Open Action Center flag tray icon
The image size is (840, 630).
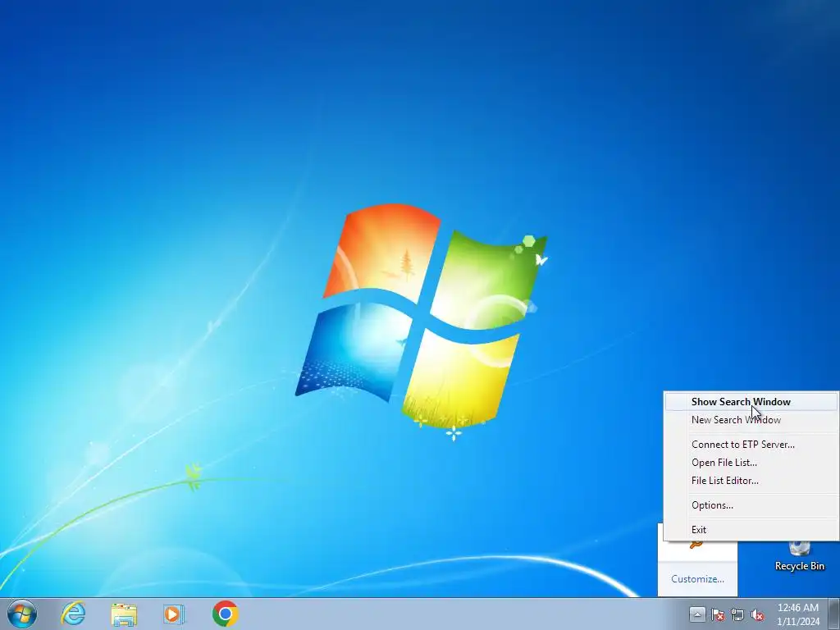(717, 614)
